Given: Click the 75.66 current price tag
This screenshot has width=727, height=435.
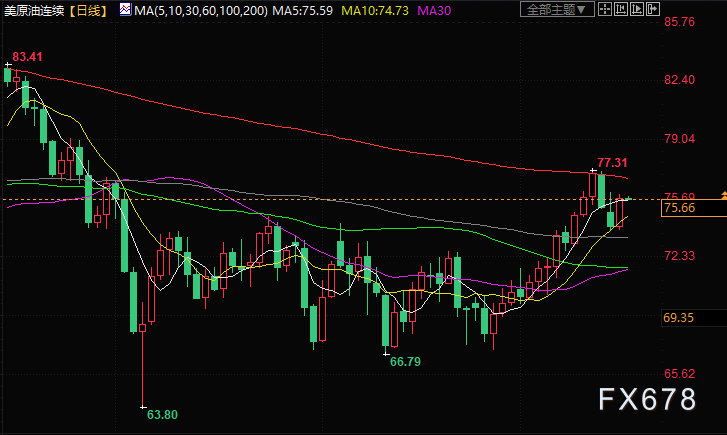Looking at the screenshot, I should pos(694,208).
